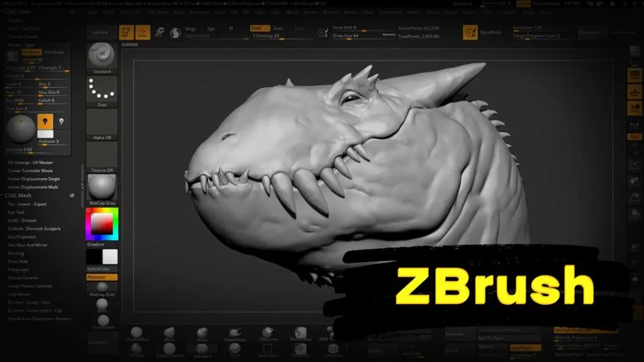Adjust the Ambient 3 slider
The image size is (644, 362).
pyautogui.click(x=53, y=141)
